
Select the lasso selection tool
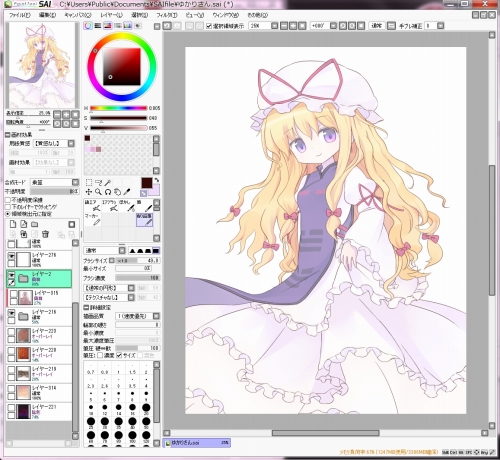click(98, 182)
